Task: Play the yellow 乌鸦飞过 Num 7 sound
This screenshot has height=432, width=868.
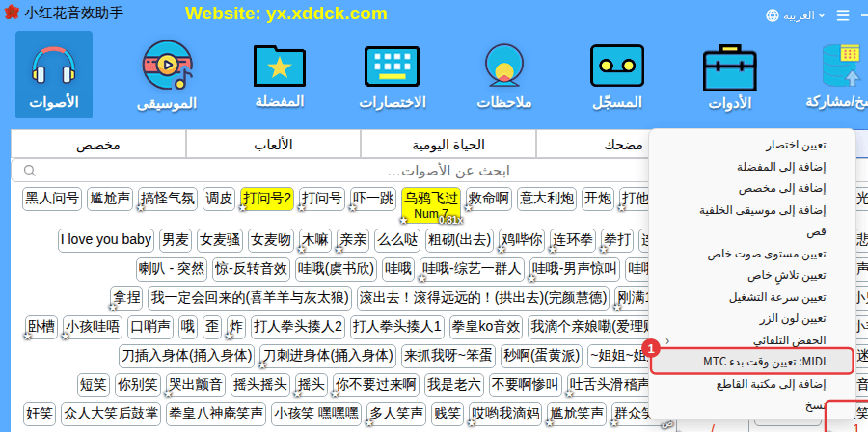Action: 431,204
